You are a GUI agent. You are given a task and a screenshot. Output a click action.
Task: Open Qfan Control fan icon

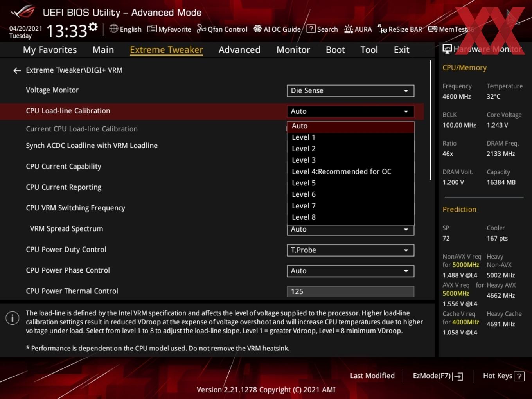click(x=201, y=29)
